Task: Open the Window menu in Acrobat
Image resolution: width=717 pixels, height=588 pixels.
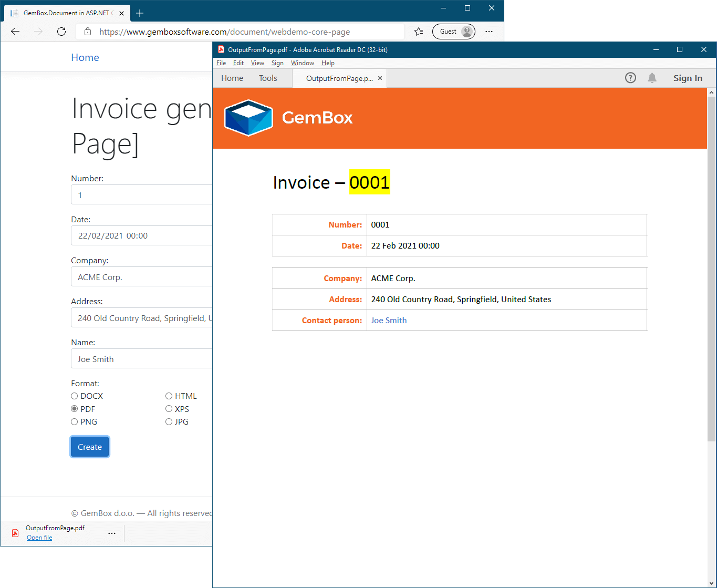Action: tap(302, 63)
